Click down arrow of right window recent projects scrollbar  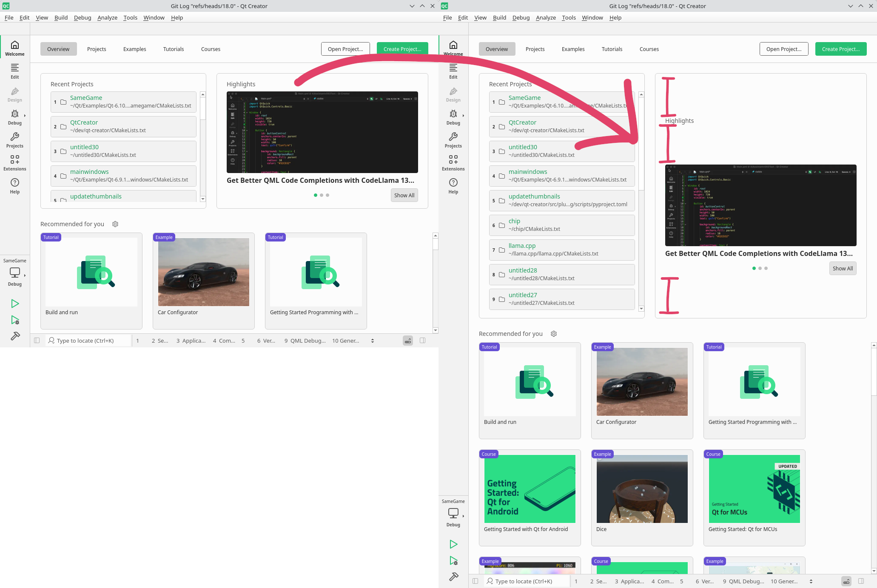pos(641,309)
